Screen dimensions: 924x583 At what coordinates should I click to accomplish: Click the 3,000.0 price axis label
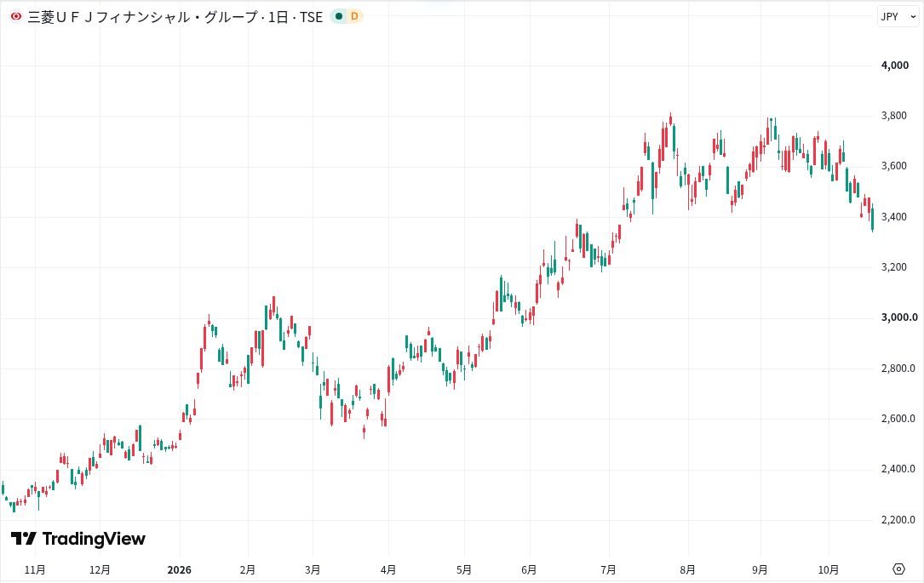pos(899,317)
